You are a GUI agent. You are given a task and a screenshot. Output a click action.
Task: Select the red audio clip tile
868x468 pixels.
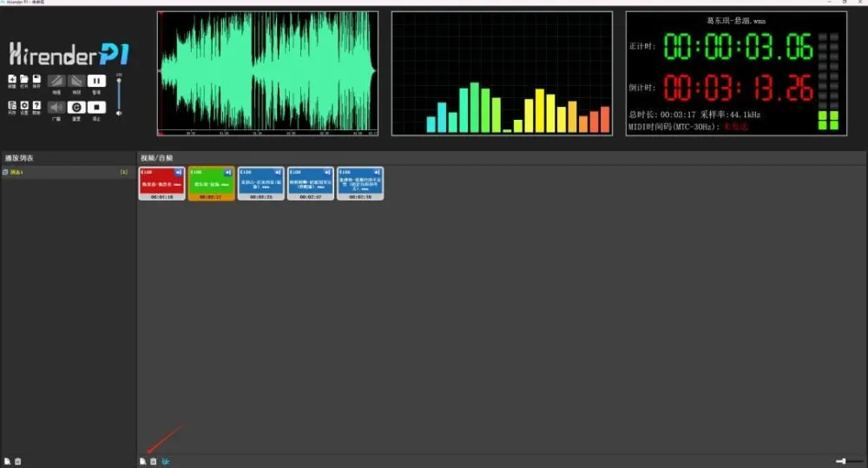[x=162, y=183]
